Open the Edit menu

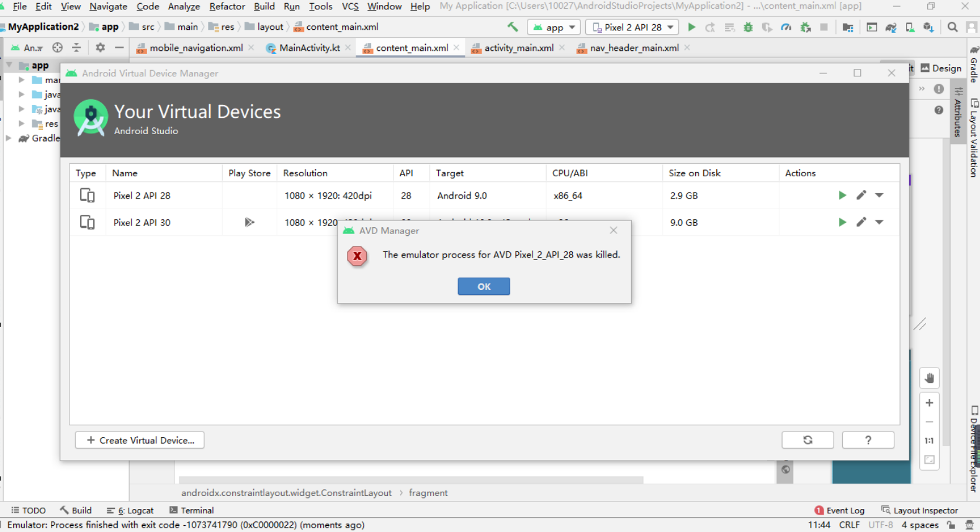43,6
